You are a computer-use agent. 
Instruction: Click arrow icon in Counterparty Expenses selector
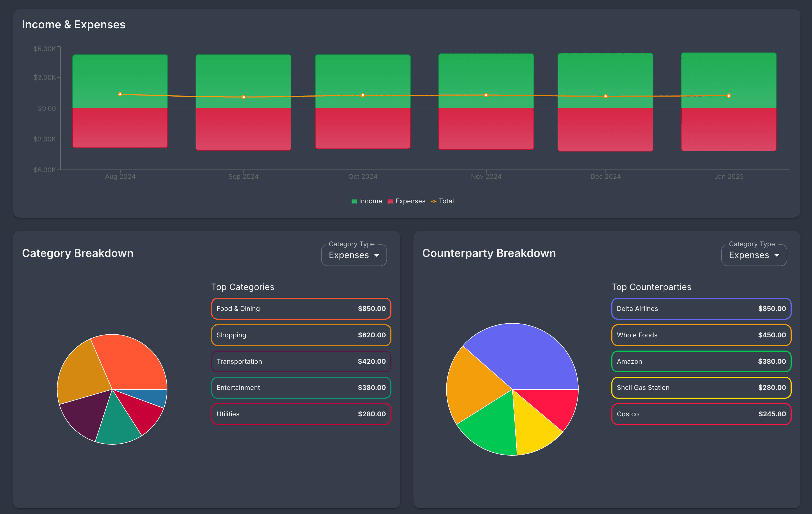777,255
